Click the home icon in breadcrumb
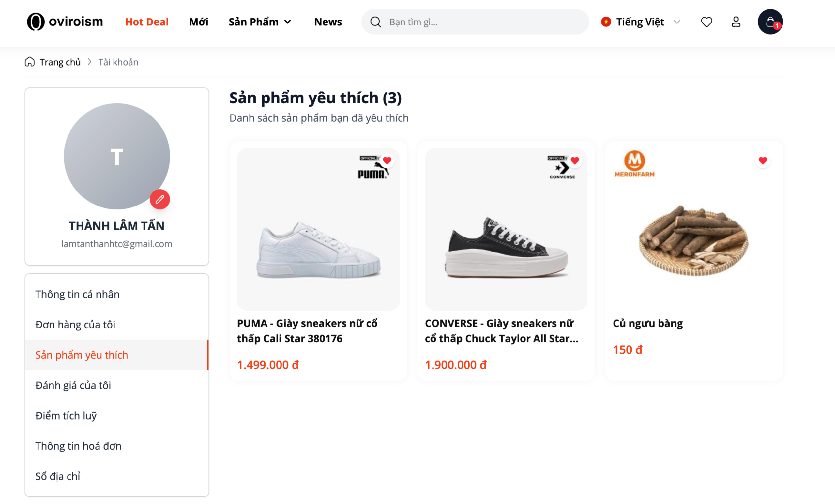The height and width of the screenshot is (504, 835). click(30, 62)
